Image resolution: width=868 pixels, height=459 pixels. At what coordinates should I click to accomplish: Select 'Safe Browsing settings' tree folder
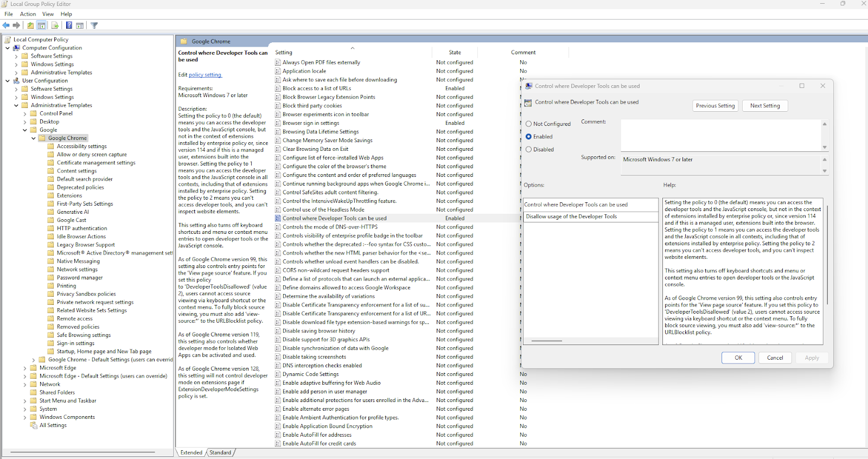coord(84,335)
